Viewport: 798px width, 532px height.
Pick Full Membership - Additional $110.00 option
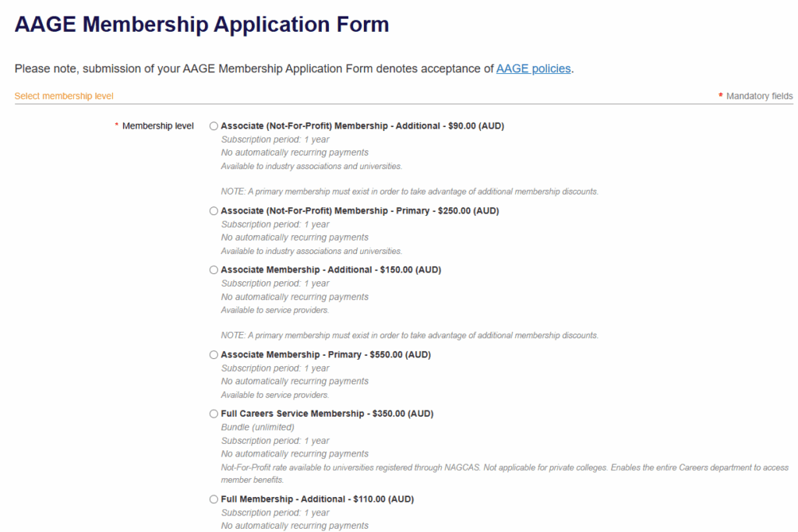(x=214, y=499)
